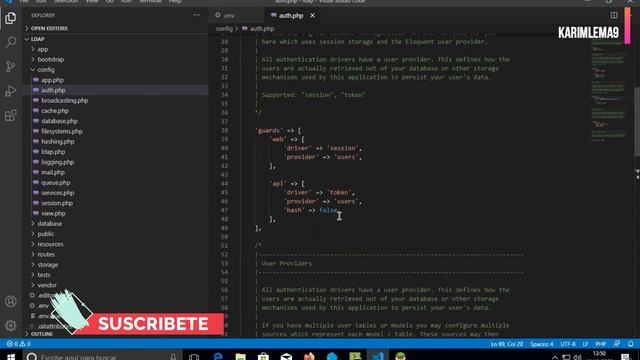Expand the public folder
The width and height of the screenshot is (640, 360).
pyautogui.click(x=46, y=234)
